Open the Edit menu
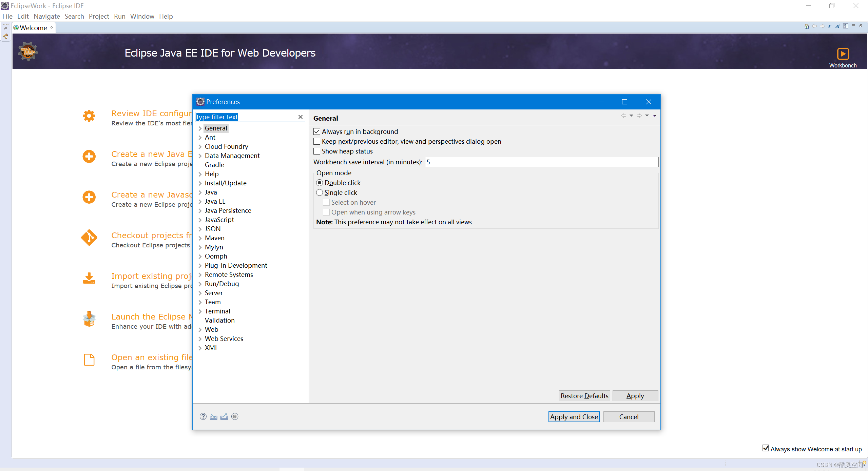 [23, 16]
